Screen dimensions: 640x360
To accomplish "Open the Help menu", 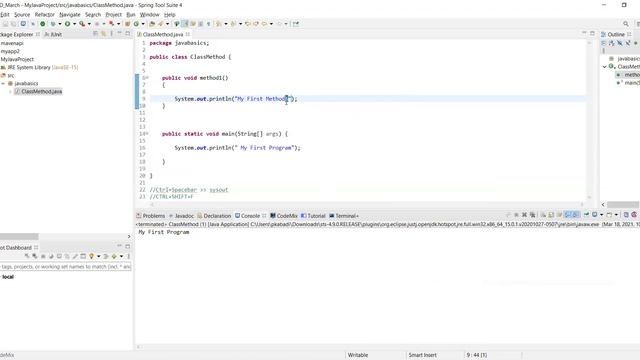I will [170, 15].
